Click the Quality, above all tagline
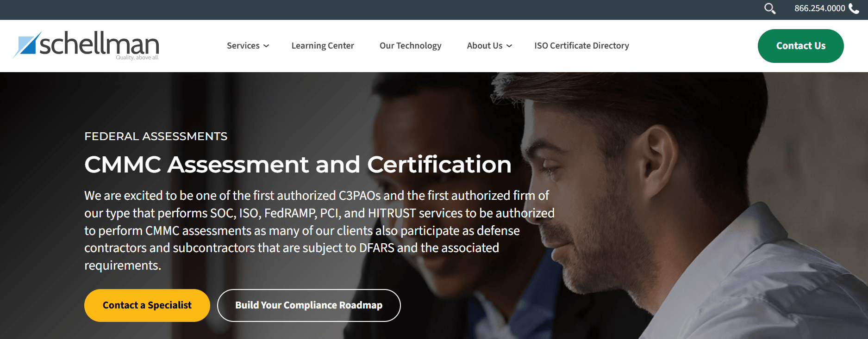 pos(137,58)
